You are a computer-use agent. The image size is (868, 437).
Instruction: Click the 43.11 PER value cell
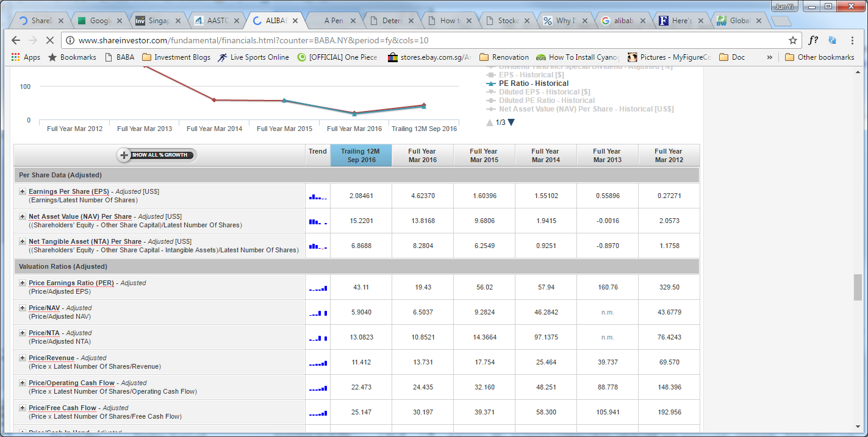tap(360, 287)
